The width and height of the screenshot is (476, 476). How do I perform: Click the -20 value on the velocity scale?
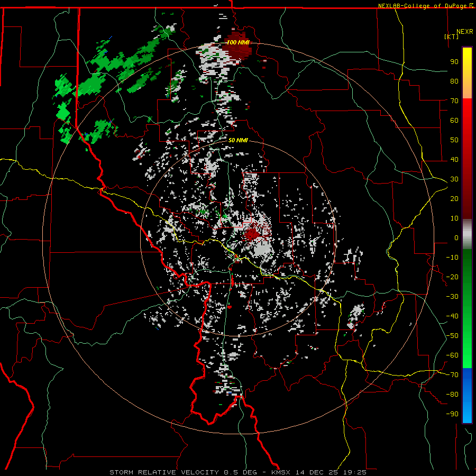[x=452, y=277]
